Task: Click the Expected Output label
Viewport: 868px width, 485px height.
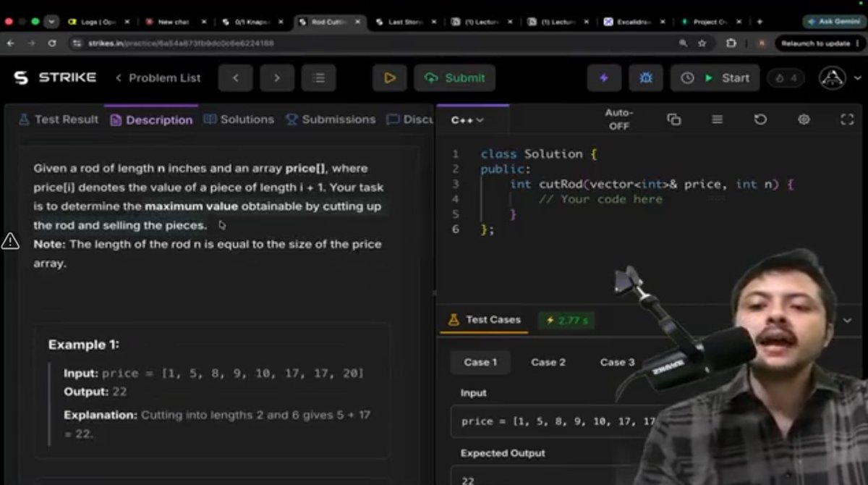Action: tap(503, 453)
